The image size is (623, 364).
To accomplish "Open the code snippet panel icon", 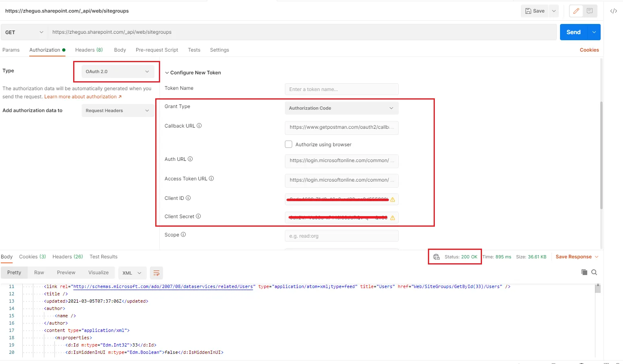I will 614,11.
